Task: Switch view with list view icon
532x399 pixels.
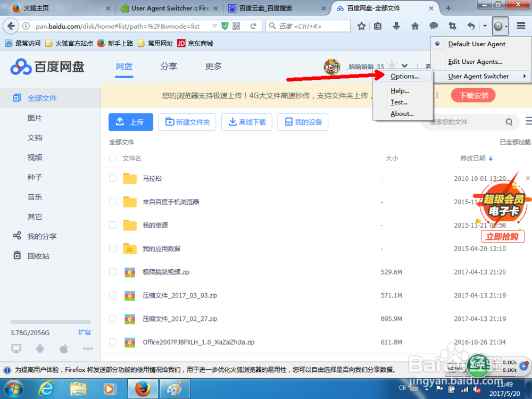Action: 529,121
